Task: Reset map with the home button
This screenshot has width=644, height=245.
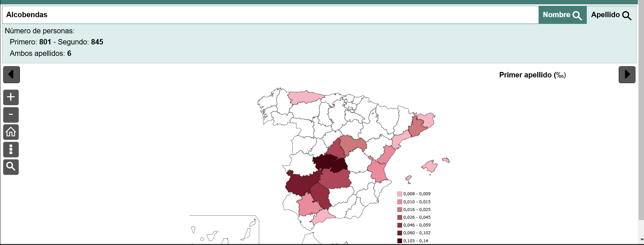Action: (11, 132)
